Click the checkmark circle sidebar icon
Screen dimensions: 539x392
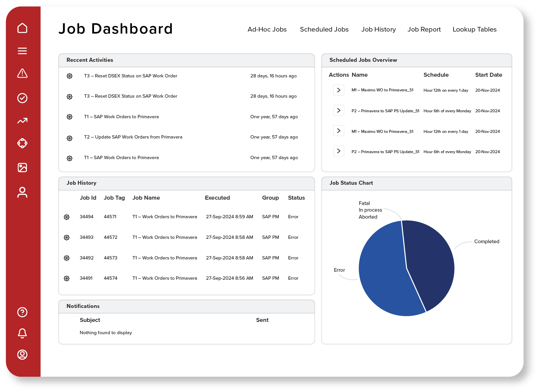[x=22, y=98]
